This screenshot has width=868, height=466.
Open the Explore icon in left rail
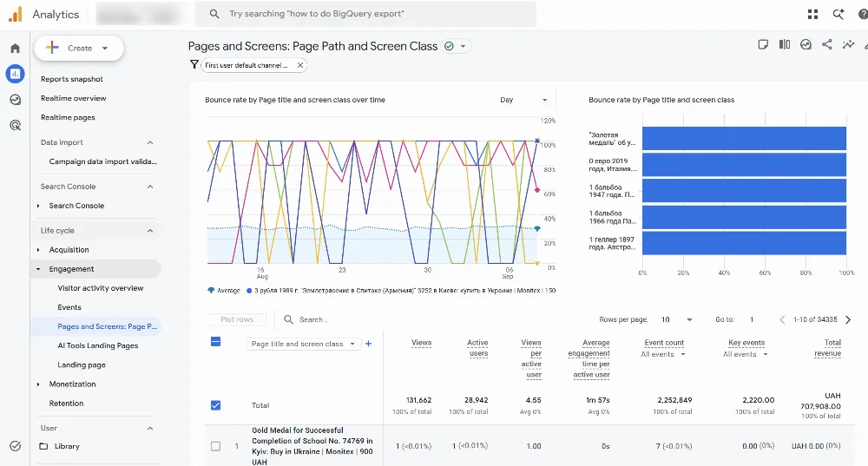[15, 100]
